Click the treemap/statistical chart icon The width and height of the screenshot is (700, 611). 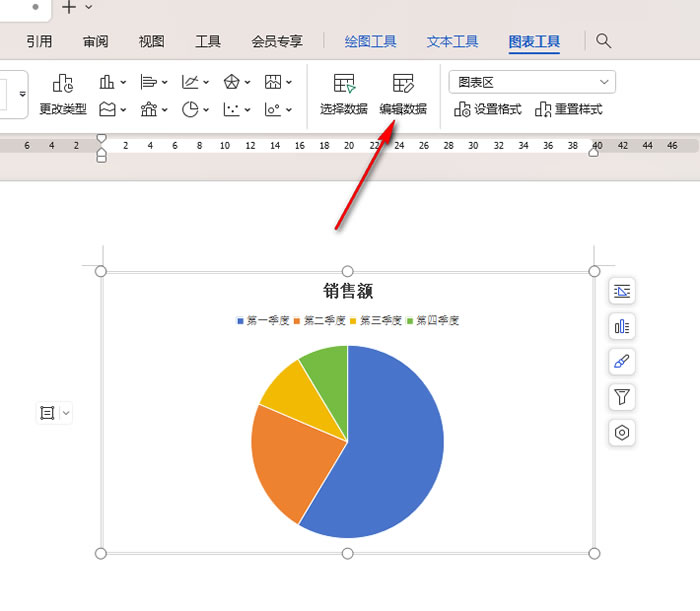click(273, 82)
